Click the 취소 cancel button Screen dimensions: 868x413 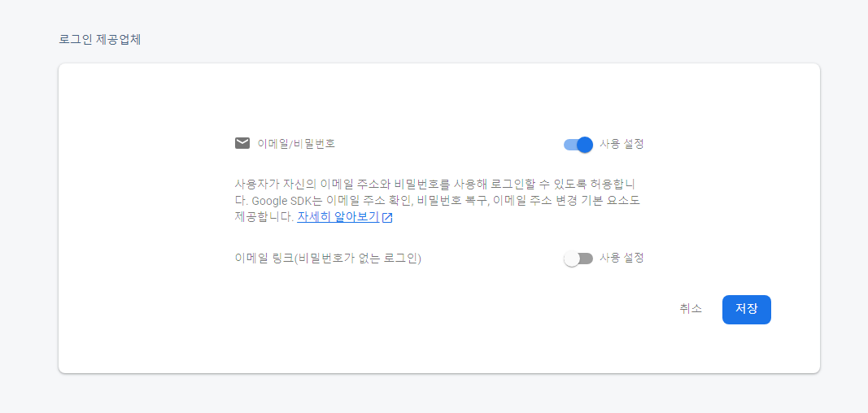coord(691,309)
